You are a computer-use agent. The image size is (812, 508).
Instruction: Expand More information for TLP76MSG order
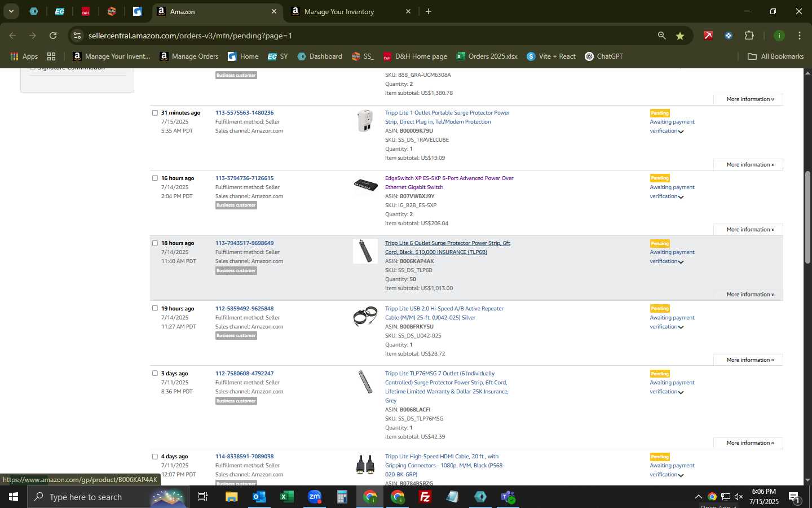pyautogui.click(x=748, y=443)
